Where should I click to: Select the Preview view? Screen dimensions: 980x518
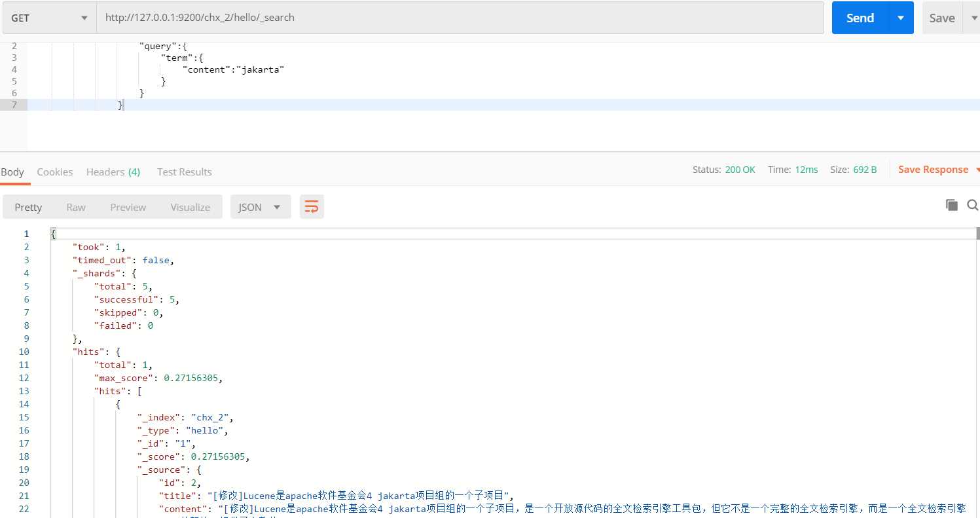pyautogui.click(x=128, y=207)
